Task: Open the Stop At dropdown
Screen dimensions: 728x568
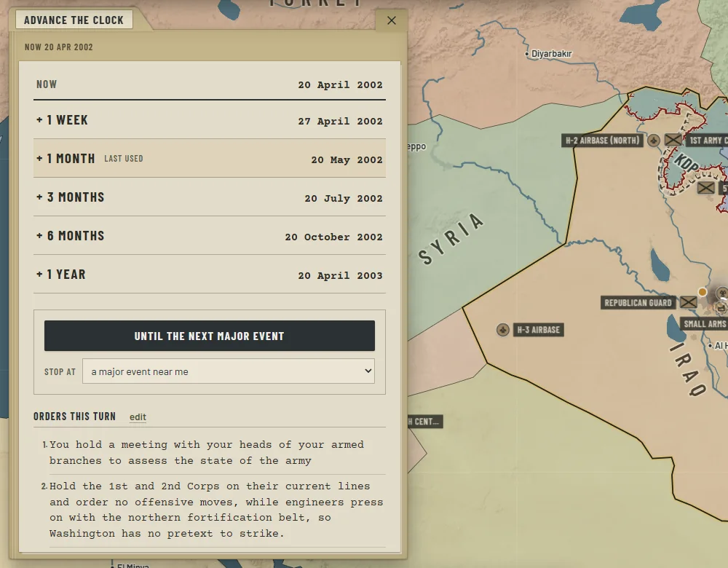Action: [229, 371]
